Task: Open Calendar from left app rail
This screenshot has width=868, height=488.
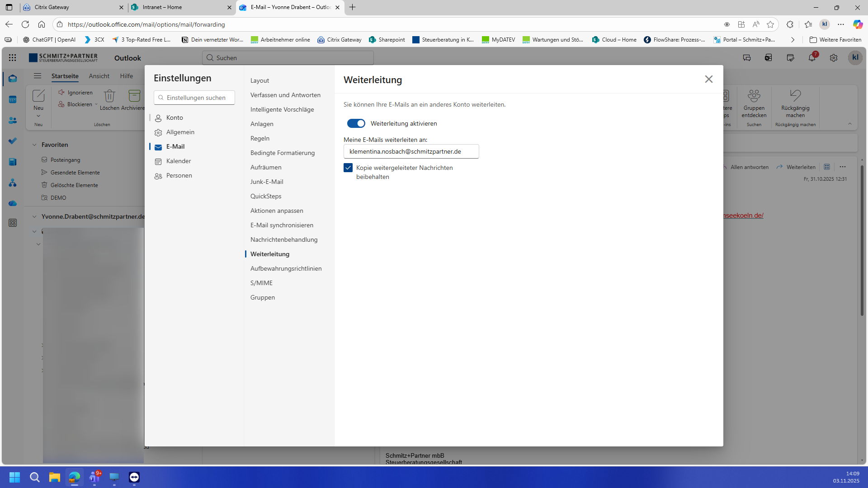Action: point(13,99)
